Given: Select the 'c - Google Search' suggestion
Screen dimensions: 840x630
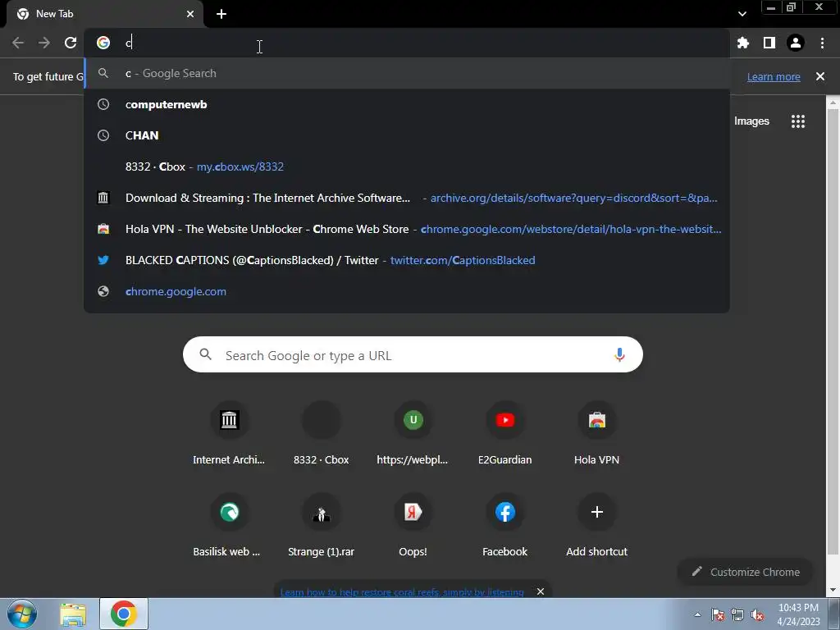Looking at the screenshot, I should tap(407, 73).
